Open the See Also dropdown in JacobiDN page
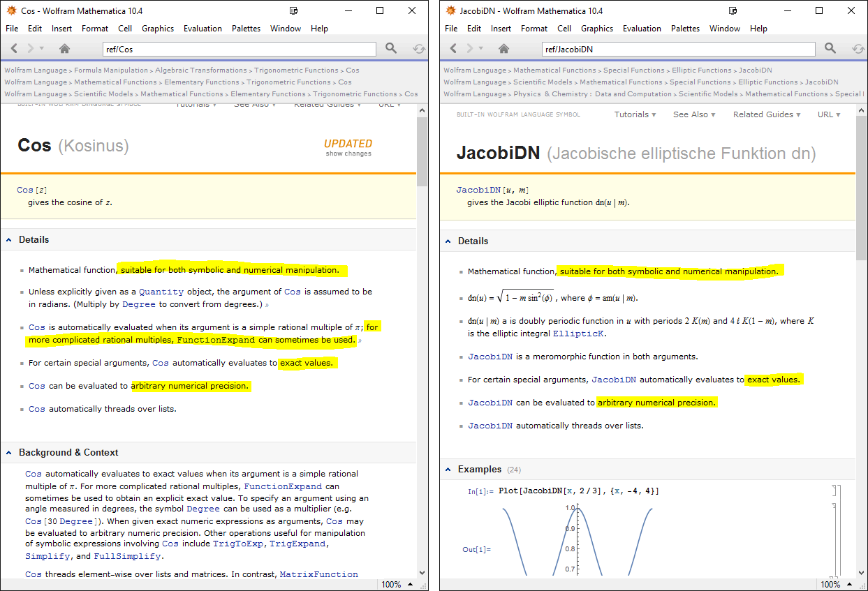The height and width of the screenshot is (591, 868). point(694,114)
